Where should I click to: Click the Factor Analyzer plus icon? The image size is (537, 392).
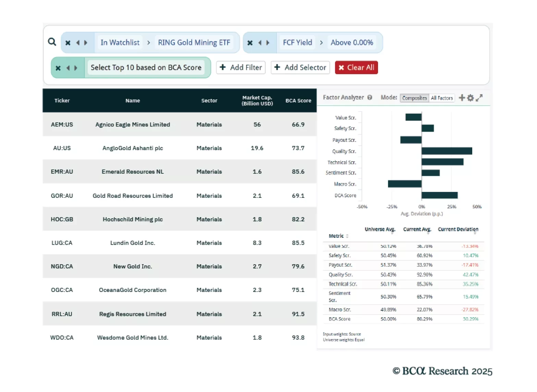pos(462,98)
